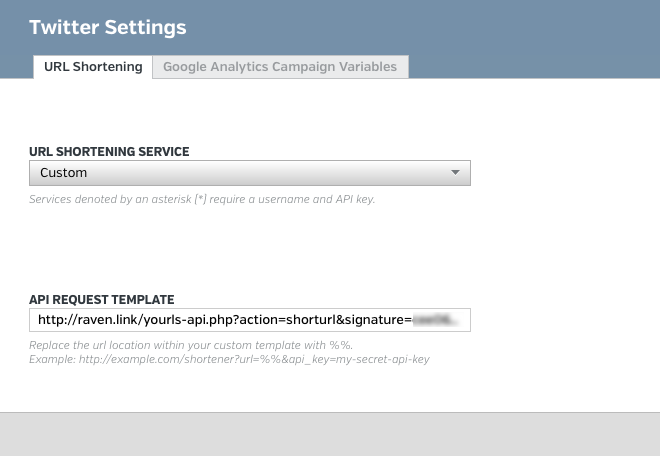Image resolution: width=660 pixels, height=456 pixels.
Task: Switch to Google Analytics Campaign Variables tab
Action: [280, 67]
